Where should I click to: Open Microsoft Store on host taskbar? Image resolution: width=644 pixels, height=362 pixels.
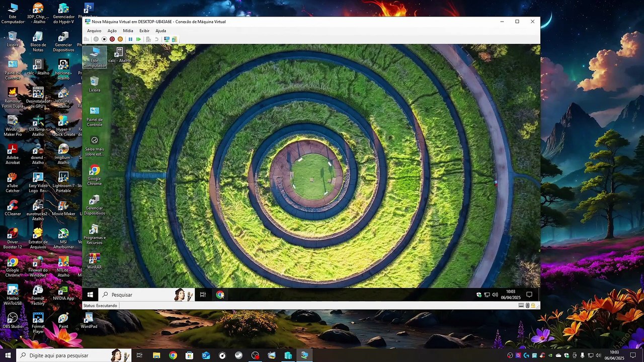[x=189, y=355]
